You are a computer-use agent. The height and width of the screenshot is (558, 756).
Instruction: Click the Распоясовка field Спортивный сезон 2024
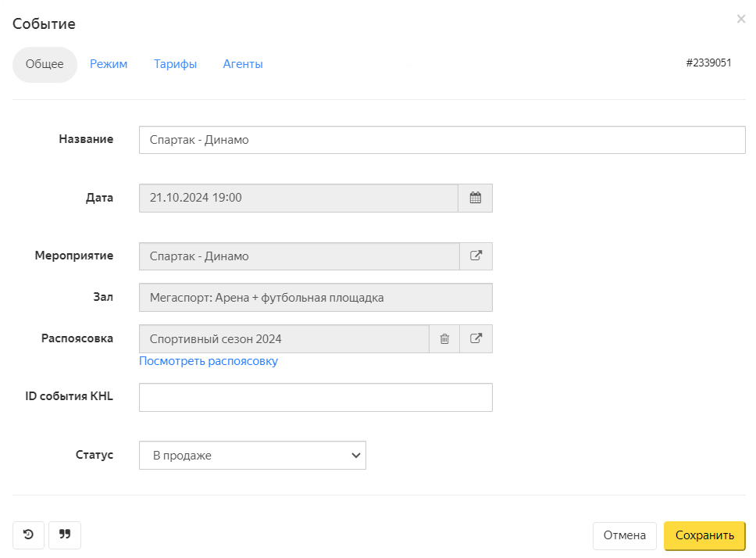(x=283, y=339)
